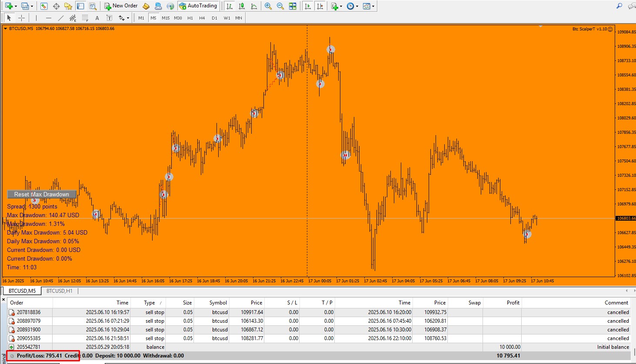The width and height of the screenshot is (636, 364).
Task: Select the Trendline tool
Action: 61,18
